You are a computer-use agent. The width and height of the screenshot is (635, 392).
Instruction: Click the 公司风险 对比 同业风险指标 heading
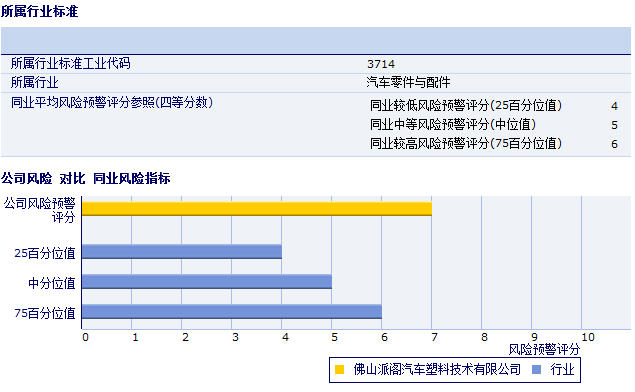coord(85,178)
